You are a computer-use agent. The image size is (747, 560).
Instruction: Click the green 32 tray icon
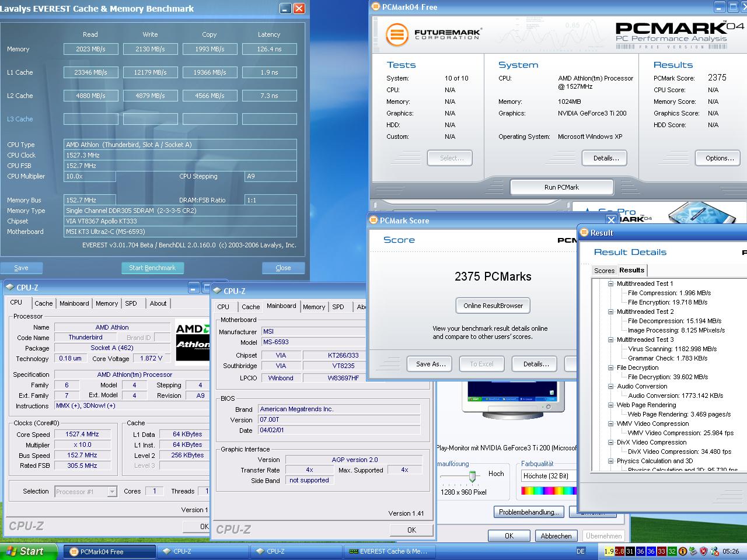click(672, 551)
